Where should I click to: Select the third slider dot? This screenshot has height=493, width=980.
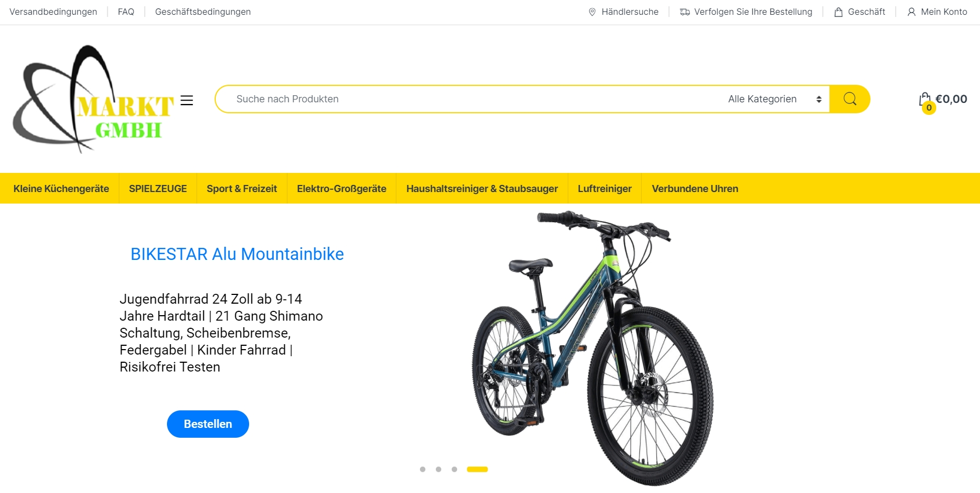pyautogui.click(x=454, y=469)
